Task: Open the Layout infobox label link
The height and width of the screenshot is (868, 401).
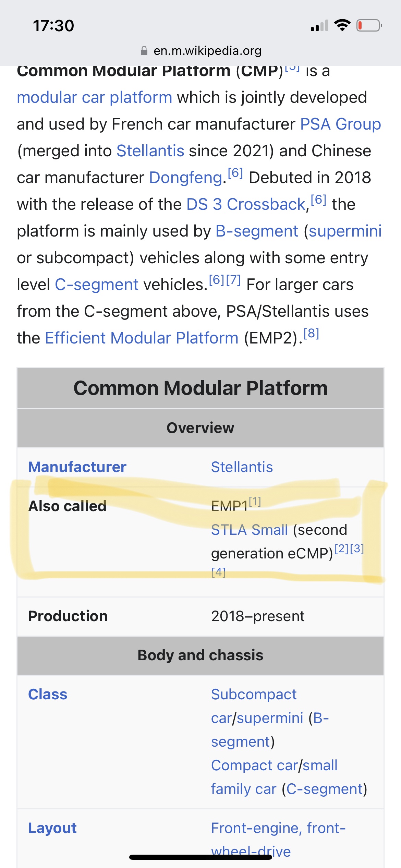Action: (x=52, y=828)
